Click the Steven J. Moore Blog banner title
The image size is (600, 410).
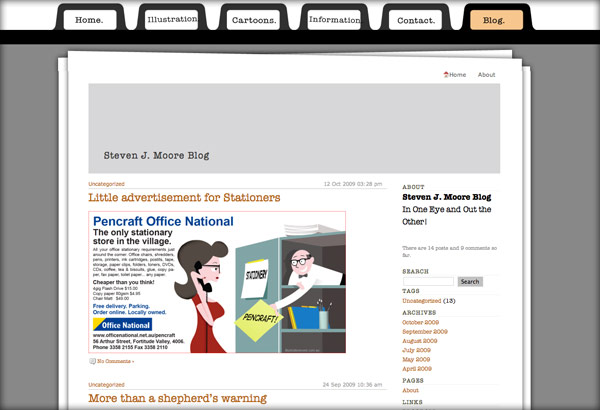156,155
